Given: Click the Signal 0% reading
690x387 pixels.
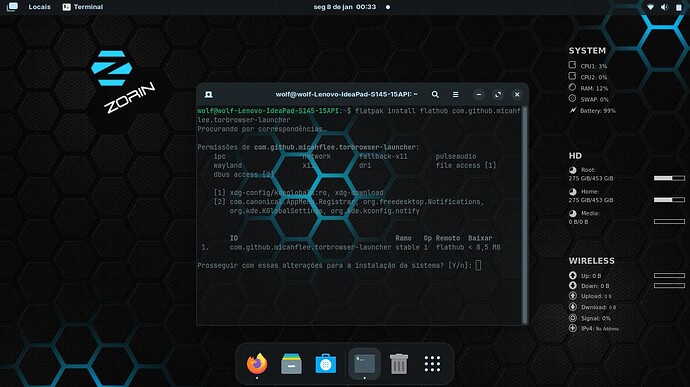Looking at the screenshot, I should 595,318.
